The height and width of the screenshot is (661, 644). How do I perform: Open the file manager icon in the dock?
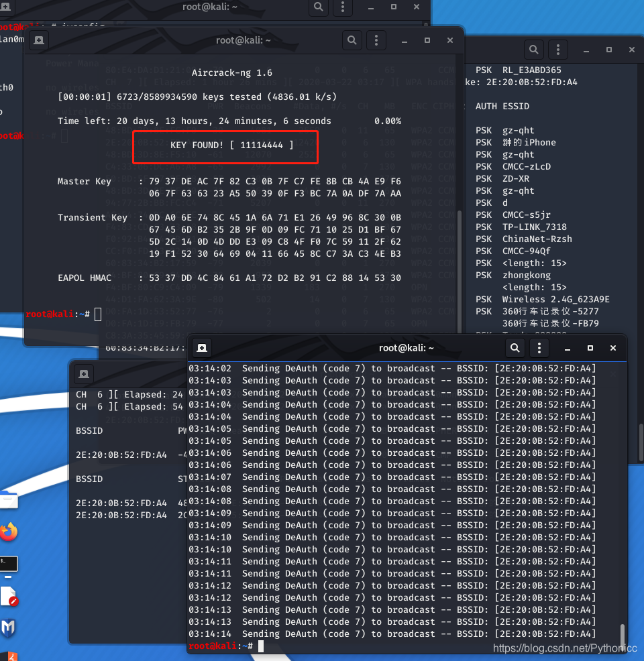click(9, 500)
